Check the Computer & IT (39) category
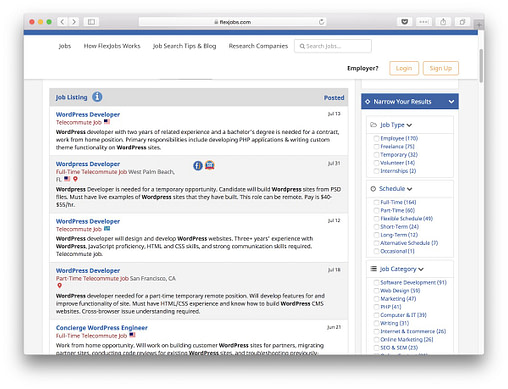Screen dimensions: 508x389 click(376, 315)
